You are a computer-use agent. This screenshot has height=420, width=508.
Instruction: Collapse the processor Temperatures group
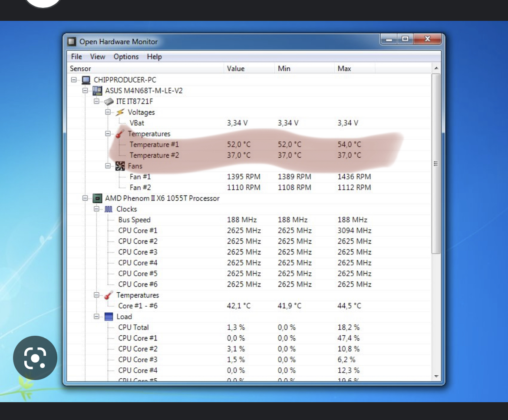click(x=96, y=295)
